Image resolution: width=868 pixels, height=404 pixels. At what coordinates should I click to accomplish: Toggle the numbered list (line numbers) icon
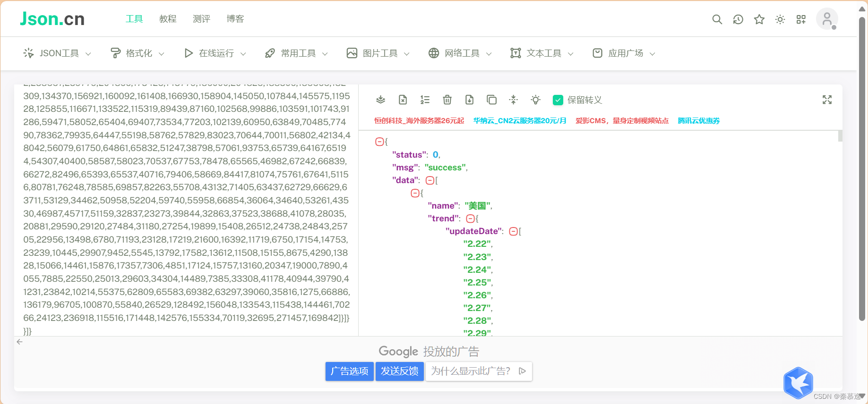425,100
